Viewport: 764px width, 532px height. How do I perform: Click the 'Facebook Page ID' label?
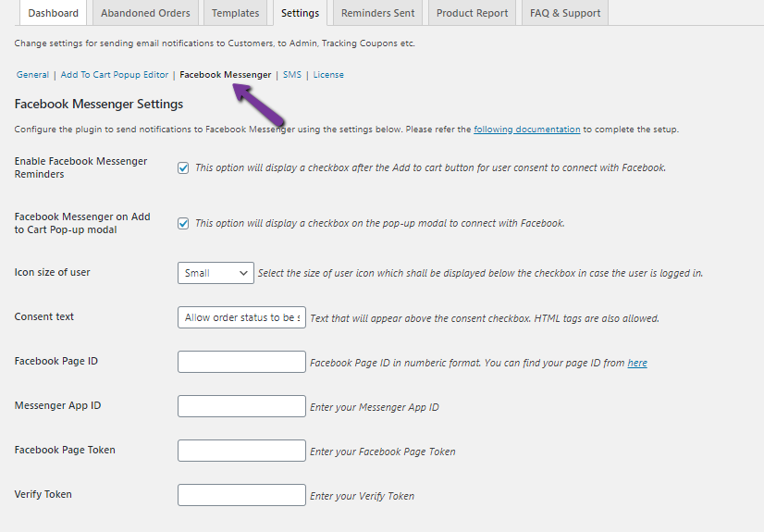point(56,361)
